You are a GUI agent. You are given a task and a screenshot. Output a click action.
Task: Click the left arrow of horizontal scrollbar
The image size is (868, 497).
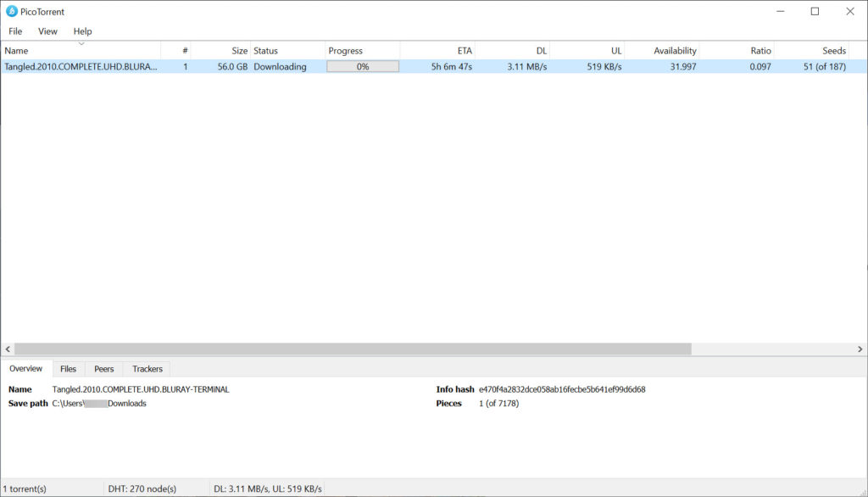coord(8,349)
